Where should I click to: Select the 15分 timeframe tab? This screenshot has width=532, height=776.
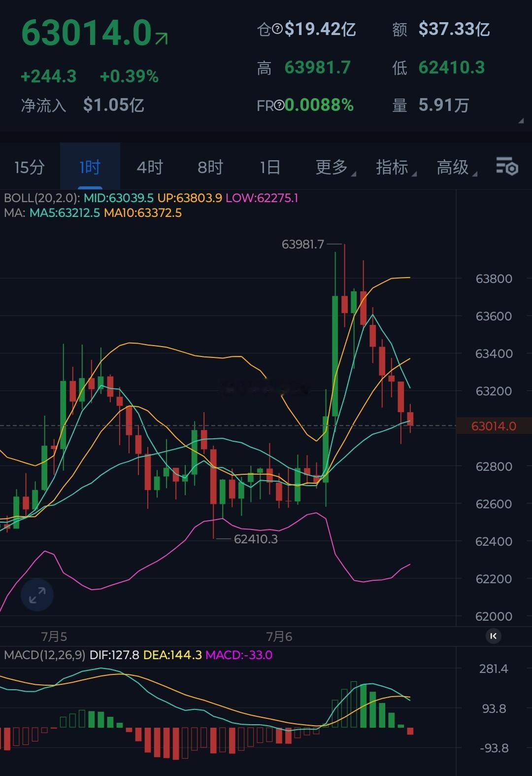coord(30,167)
